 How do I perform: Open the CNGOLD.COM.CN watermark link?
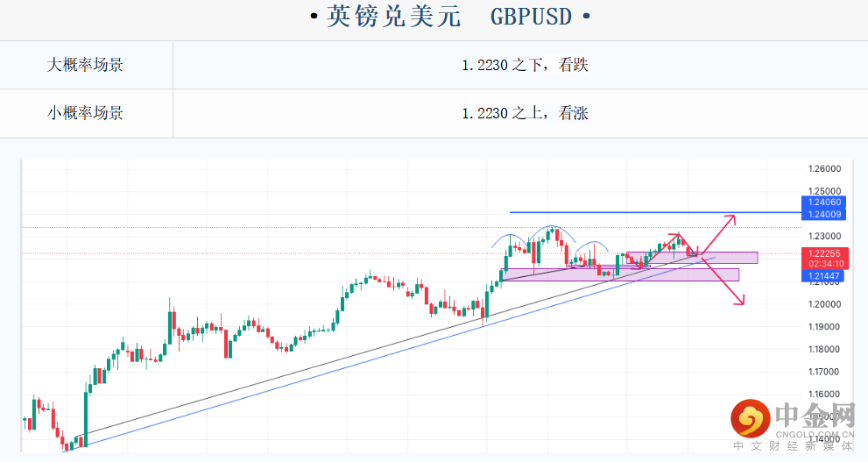[814, 433]
